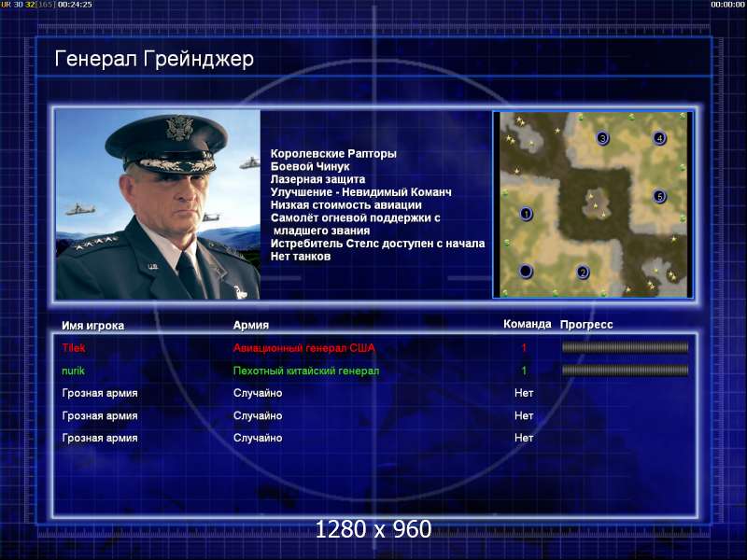Click 'Пехотный китайский генерал' army entry
This screenshot has width=747, height=560.
[x=306, y=371]
